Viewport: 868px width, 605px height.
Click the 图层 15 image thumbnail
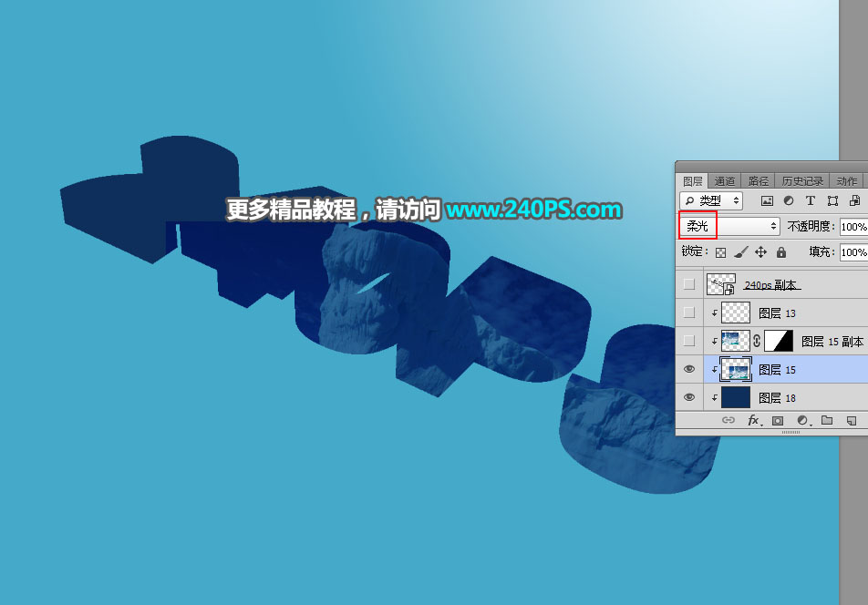736,369
